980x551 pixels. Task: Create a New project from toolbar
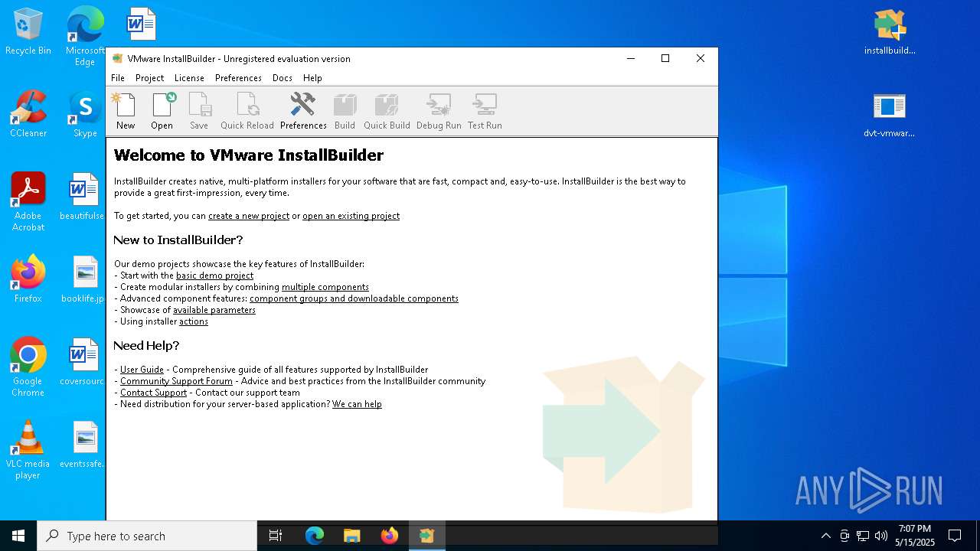[126, 112]
